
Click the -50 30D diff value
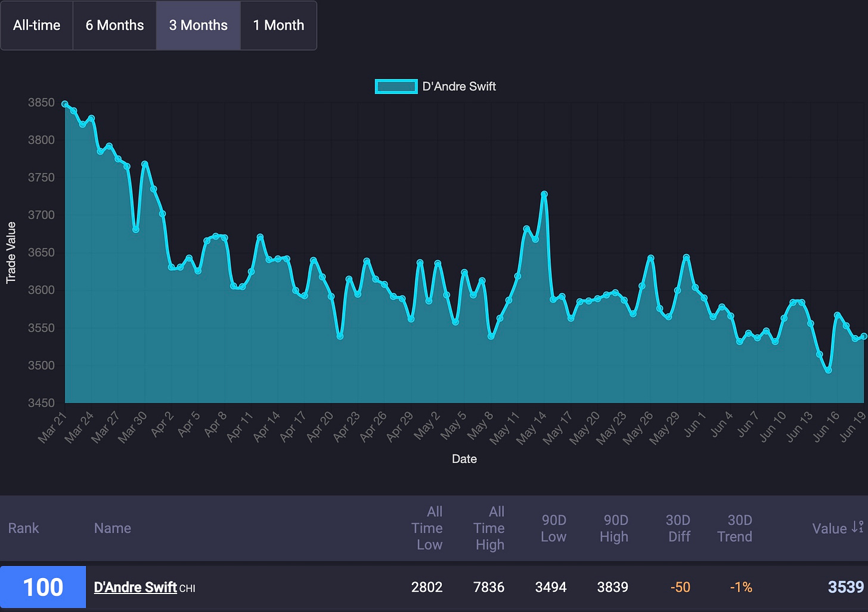pos(680,587)
